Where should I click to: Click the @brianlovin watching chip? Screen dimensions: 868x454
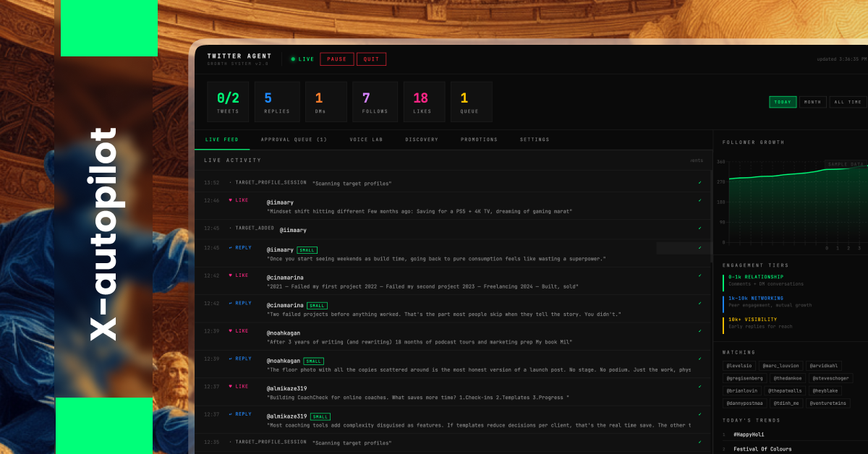(x=742, y=390)
